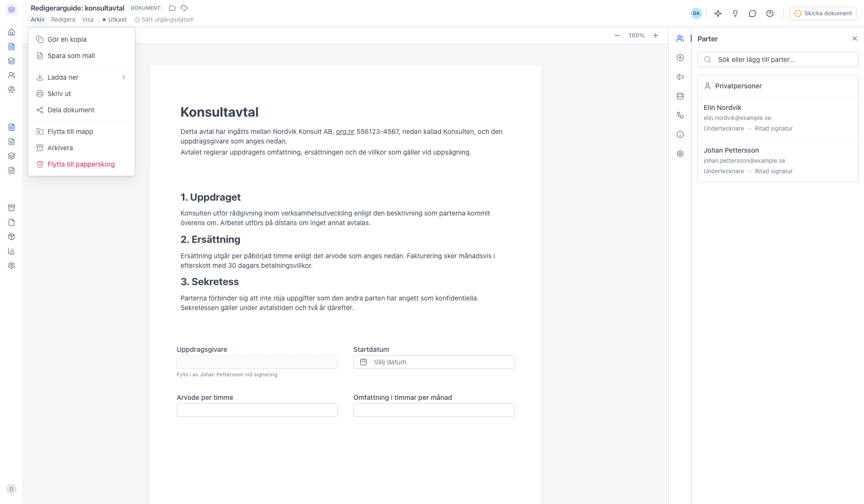
Task: Open the archive box icon in left sidebar
Action: (12, 208)
